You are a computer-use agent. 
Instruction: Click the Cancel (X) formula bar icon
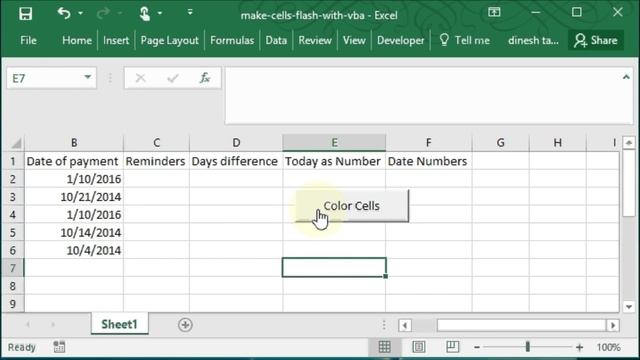(140, 78)
